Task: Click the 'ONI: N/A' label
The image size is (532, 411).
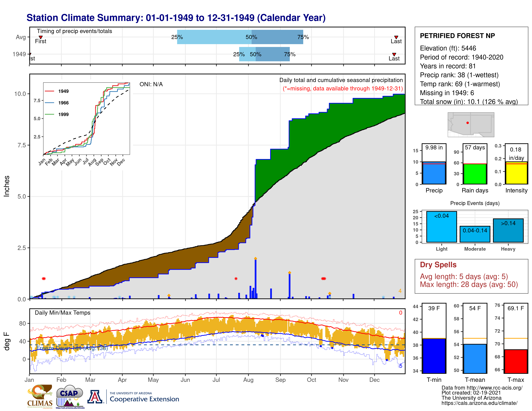Action: point(151,84)
